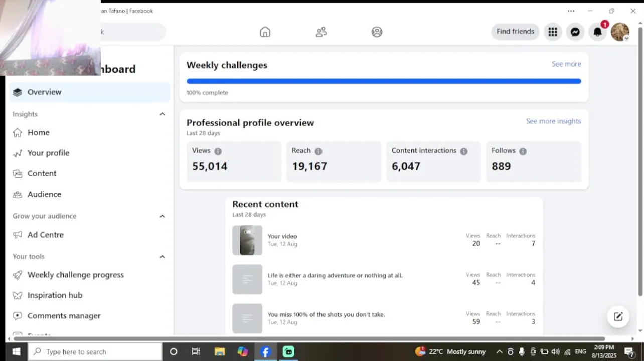Image resolution: width=644 pixels, height=361 pixels.
Task: Open the Reach 19,167 card
Action: click(x=334, y=161)
